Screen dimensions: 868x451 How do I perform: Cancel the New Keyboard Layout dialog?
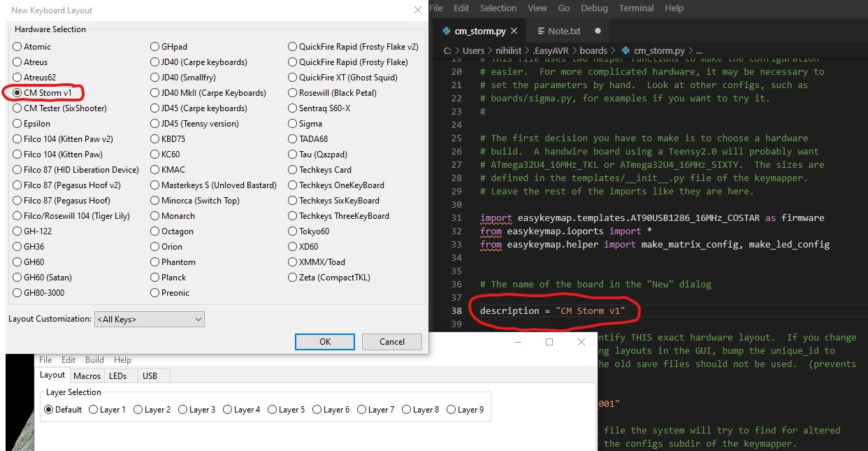pyautogui.click(x=392, y=342)
